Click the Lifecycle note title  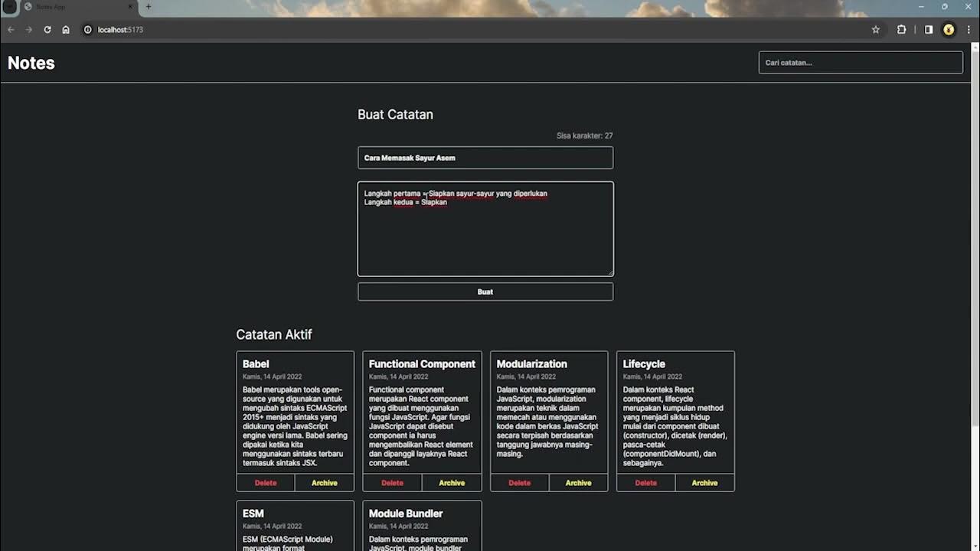[x=644, y=364]
